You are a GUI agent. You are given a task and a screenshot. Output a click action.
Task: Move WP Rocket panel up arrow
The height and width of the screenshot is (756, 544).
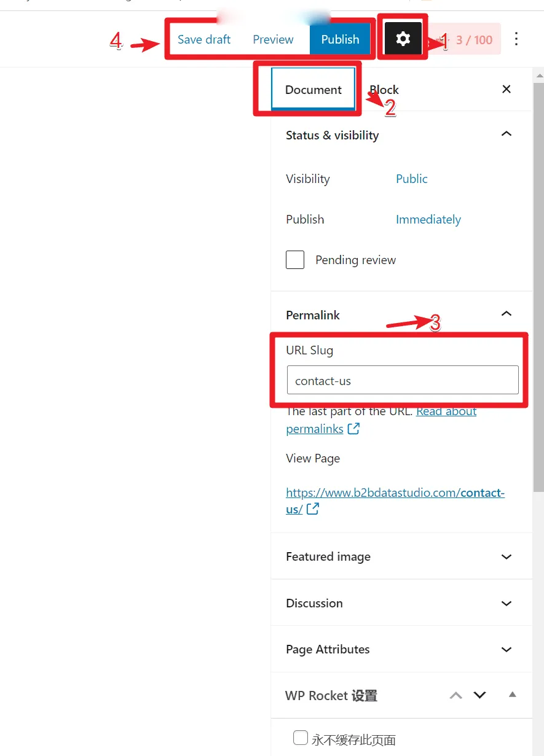[x=455, y=695]
